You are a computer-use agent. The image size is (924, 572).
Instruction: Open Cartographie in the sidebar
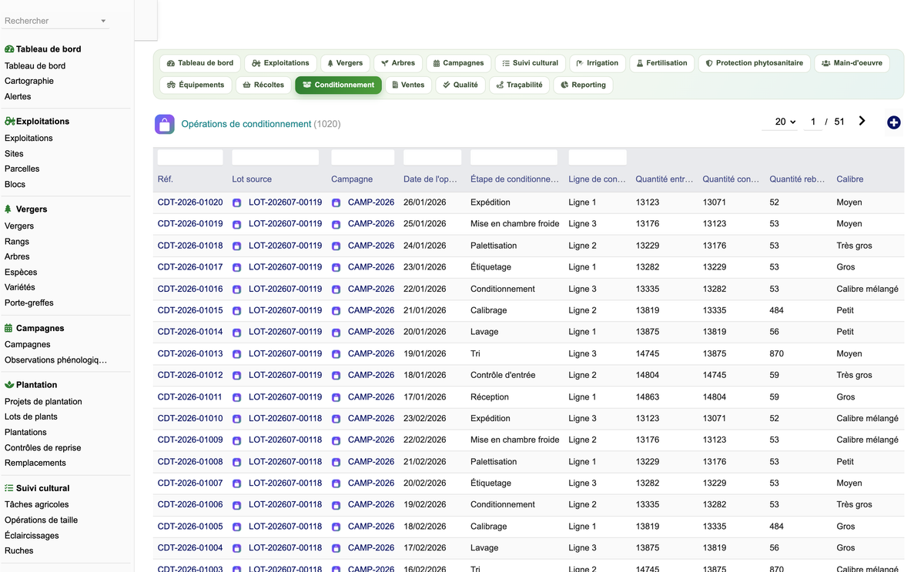29,81
